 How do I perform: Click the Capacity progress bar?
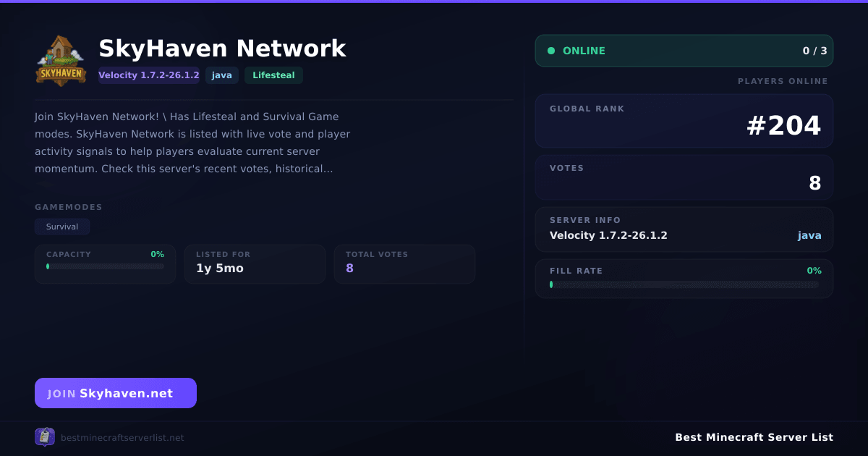[105, 266]
